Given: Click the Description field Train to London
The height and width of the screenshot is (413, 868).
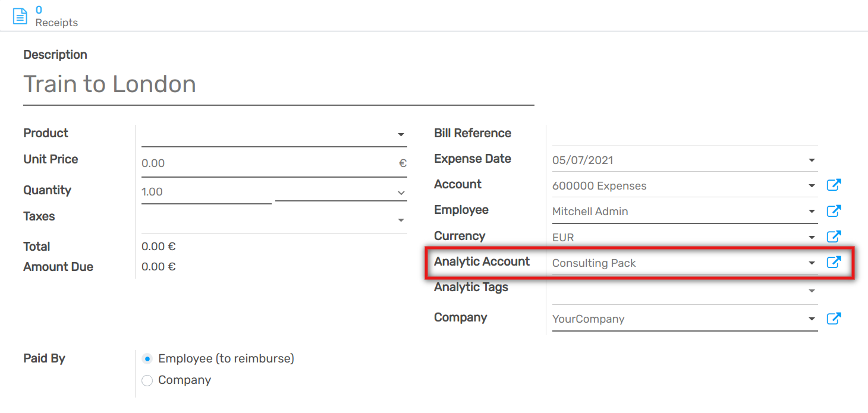Looking at the screenshot, I should point(278,84).
